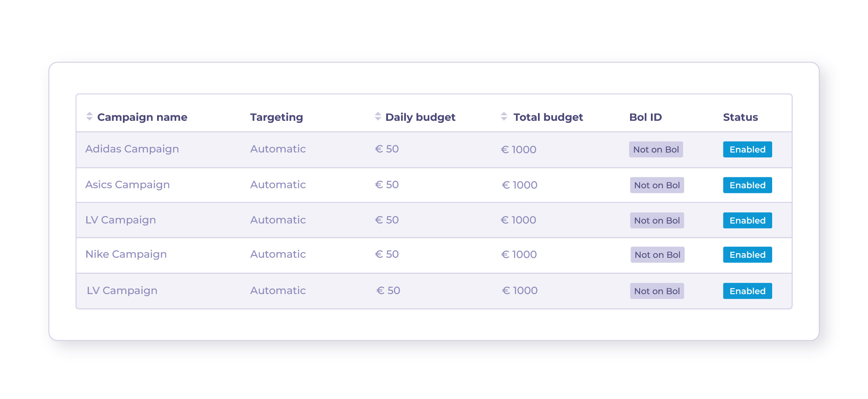Click the Daily budget sort arrows
The width and height of the screenshot is (868, 399).
(378, 117)
